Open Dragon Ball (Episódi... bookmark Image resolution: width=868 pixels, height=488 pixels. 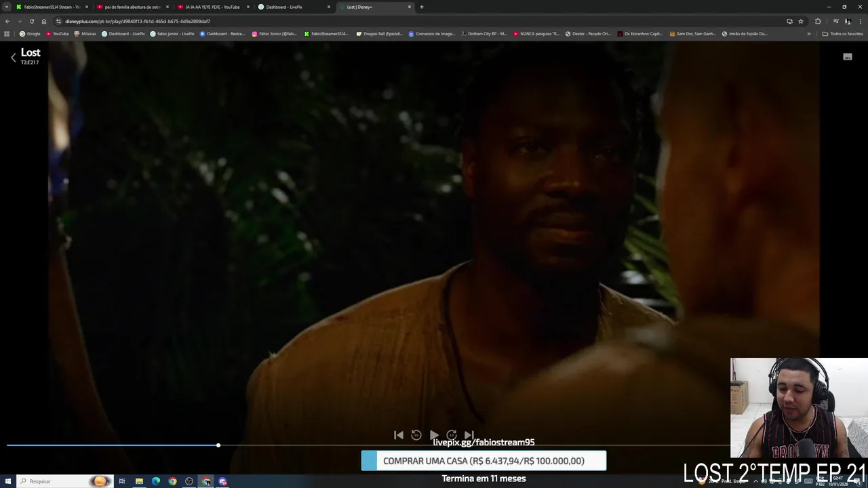(x=380, y=34)
